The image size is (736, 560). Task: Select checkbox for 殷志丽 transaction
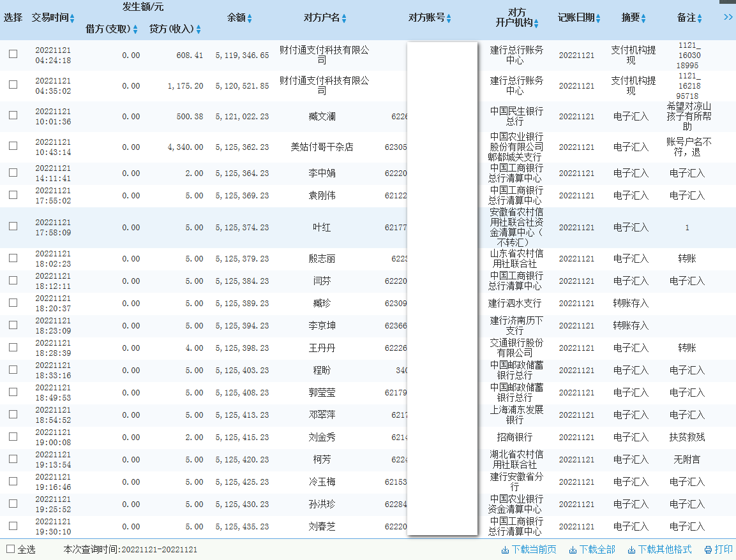pyautogui.click(x=13, y=258)
